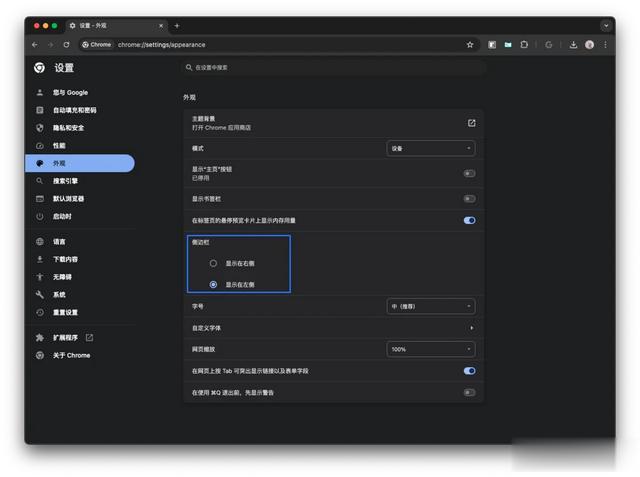Disable hover-card memory usage switch
This screenshot has height=477, width=640.
[469, 220]
